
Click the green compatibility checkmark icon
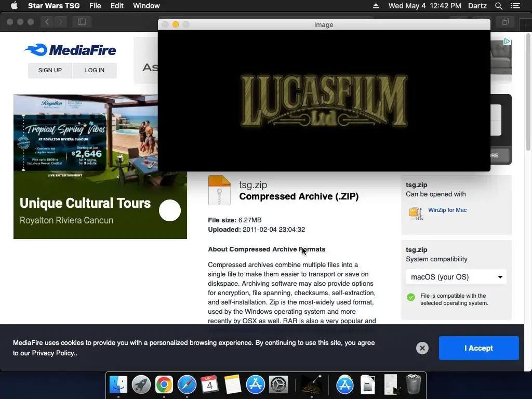(410, 297)
